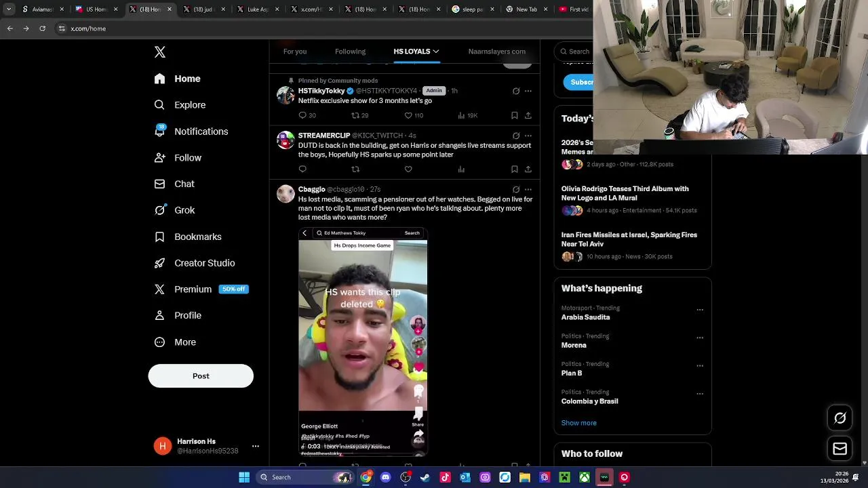Share HSTikkyTokky's Netflix post
The image size is (868, 488).
(528, 115)
